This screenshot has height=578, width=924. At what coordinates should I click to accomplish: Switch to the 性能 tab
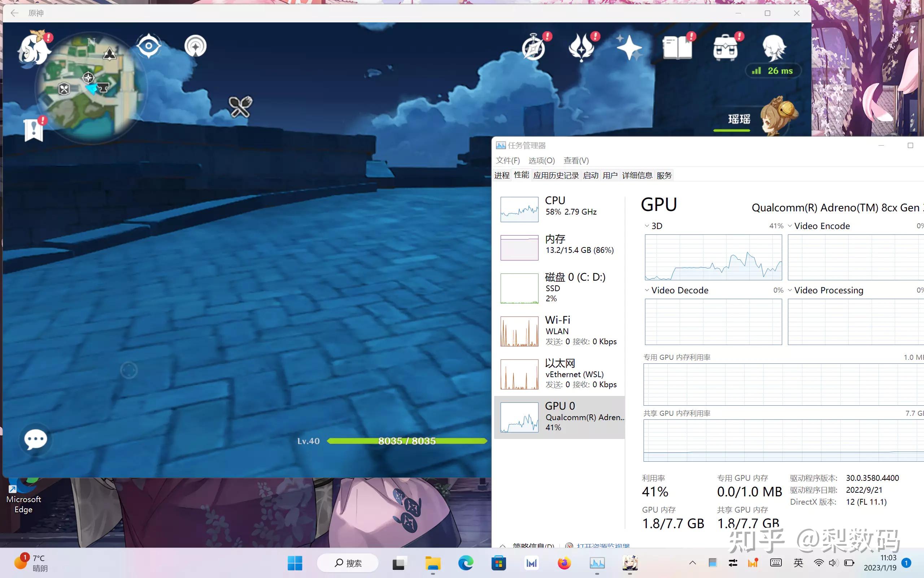[521, 175]
